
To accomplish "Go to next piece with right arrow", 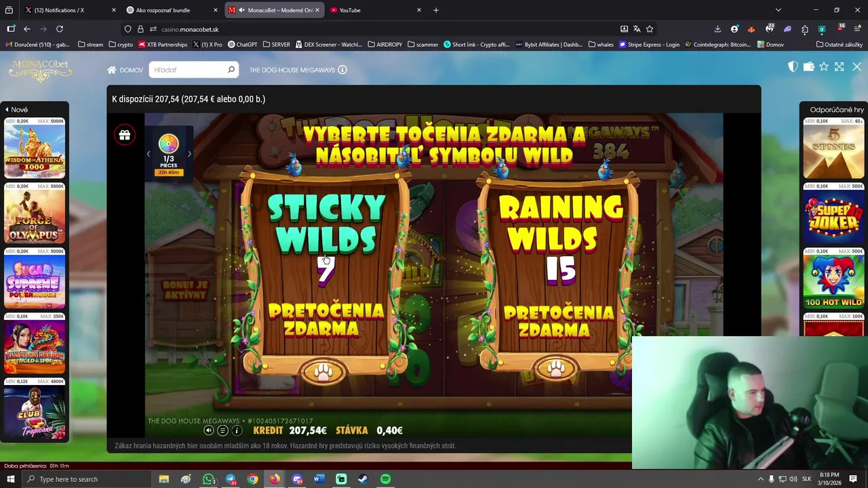I will coord(189,155).
